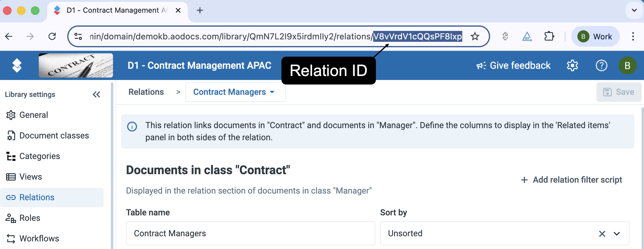Click the Document classes icon in sidebar

pos(11,136)
